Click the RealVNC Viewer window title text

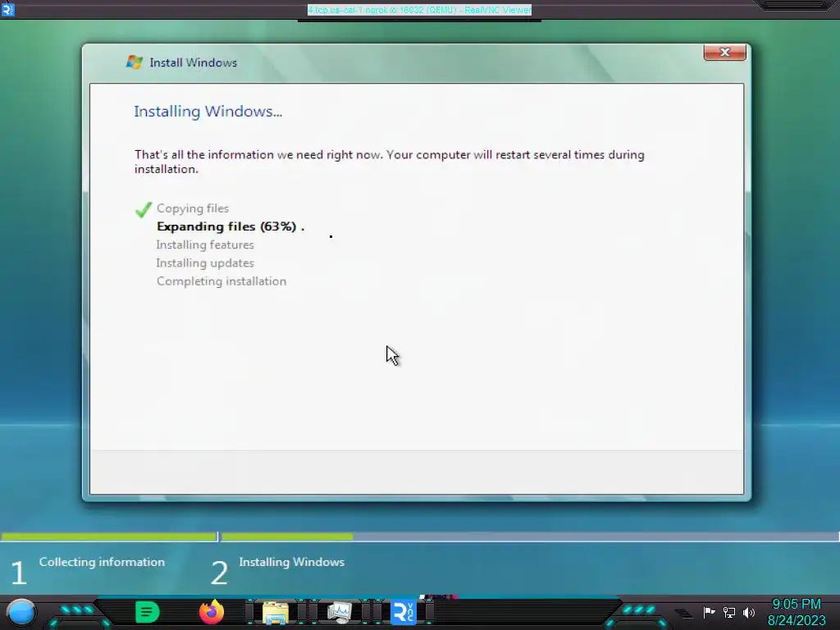(419, 10)
